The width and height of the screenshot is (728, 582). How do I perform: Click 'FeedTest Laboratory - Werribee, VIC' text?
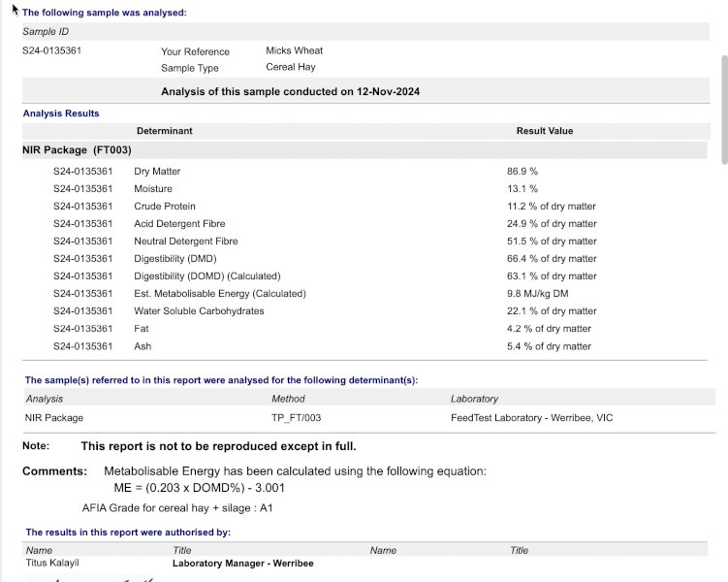pyautogui.click(x=531, y=418)
